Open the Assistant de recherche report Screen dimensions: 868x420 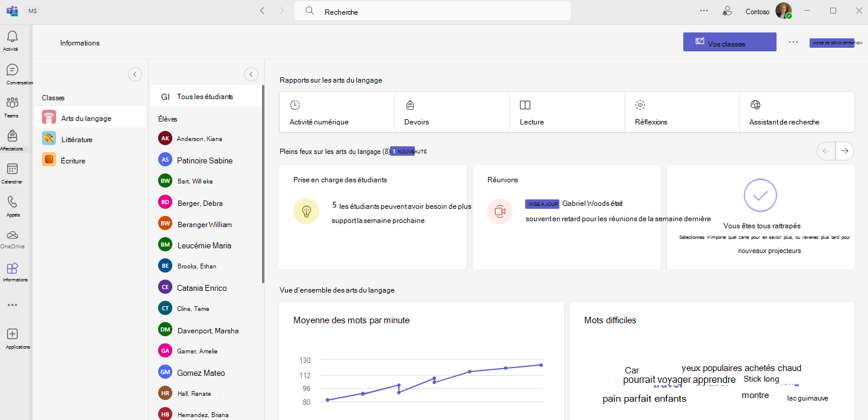[x=797, y=112]
